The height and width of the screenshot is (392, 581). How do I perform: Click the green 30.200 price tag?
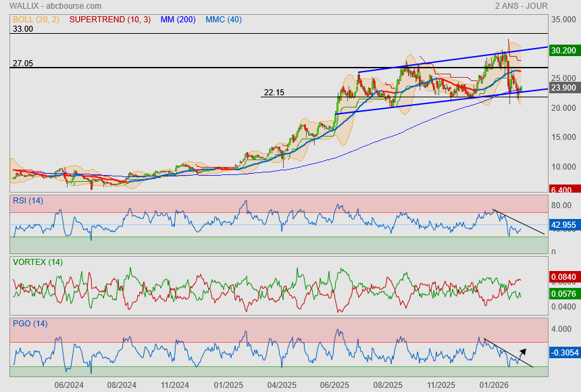click(563, 50)
